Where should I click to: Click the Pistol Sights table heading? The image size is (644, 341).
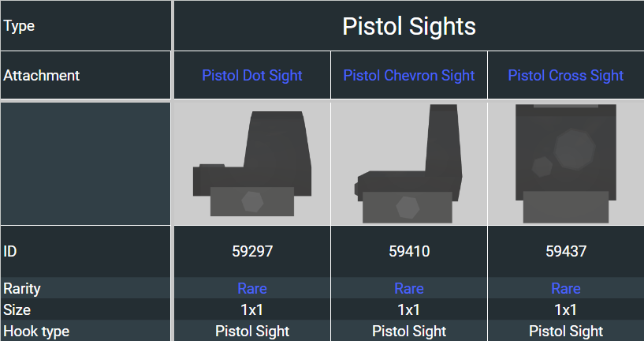pos(409,26)
